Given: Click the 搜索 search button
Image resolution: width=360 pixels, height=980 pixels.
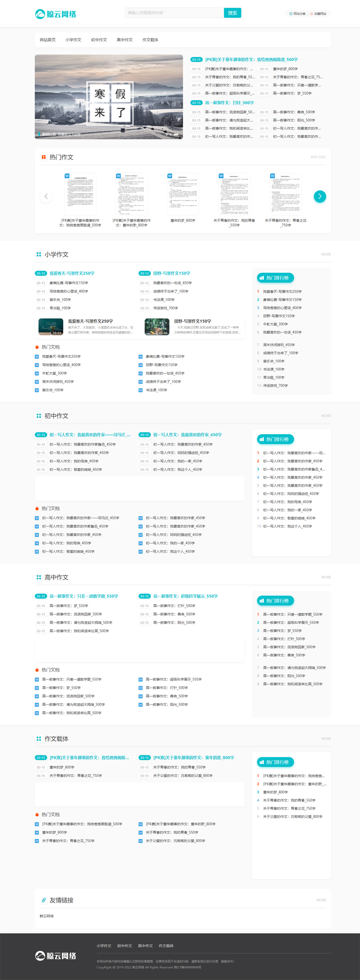Looking at the screenshot, I should (x=232, y=13).
